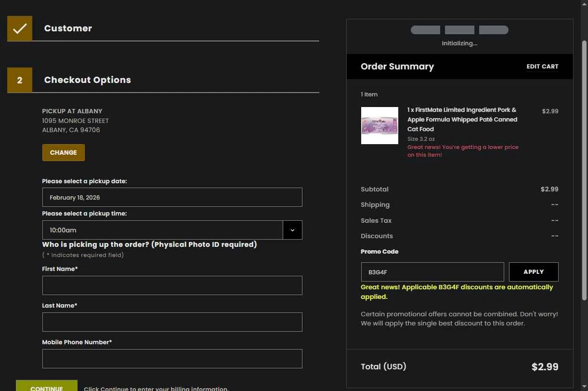
Task: Click the PICKUP AT ALBANY text
Action: tap(72, 111)
